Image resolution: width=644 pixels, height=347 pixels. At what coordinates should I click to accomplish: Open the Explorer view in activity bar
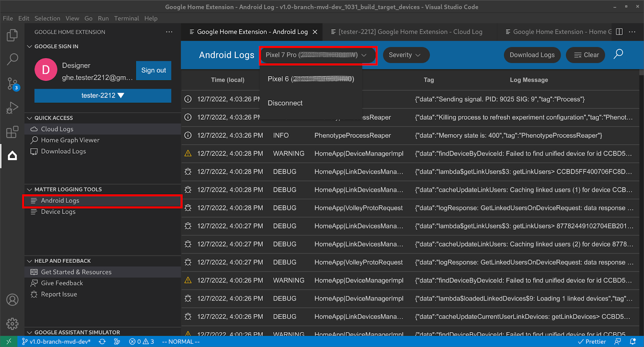click(12, 35)
